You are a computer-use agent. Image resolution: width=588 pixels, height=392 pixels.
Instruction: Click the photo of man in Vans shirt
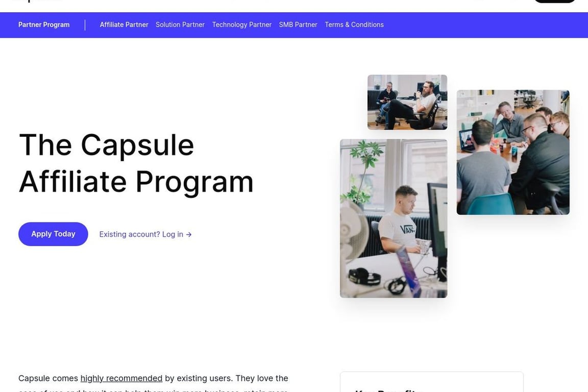click(394, 218)
